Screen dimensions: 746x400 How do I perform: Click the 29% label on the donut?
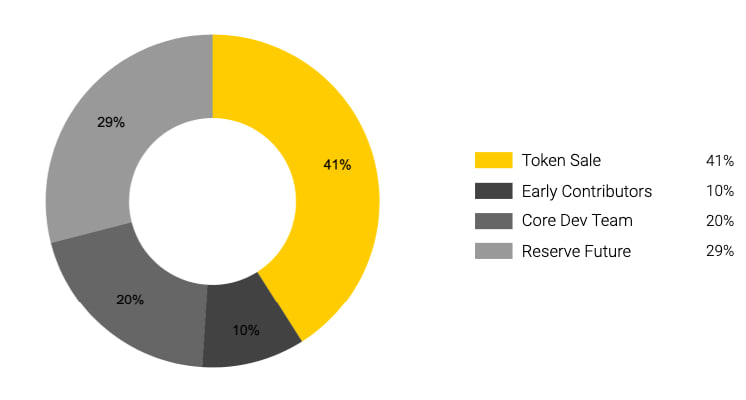point(111,122)
